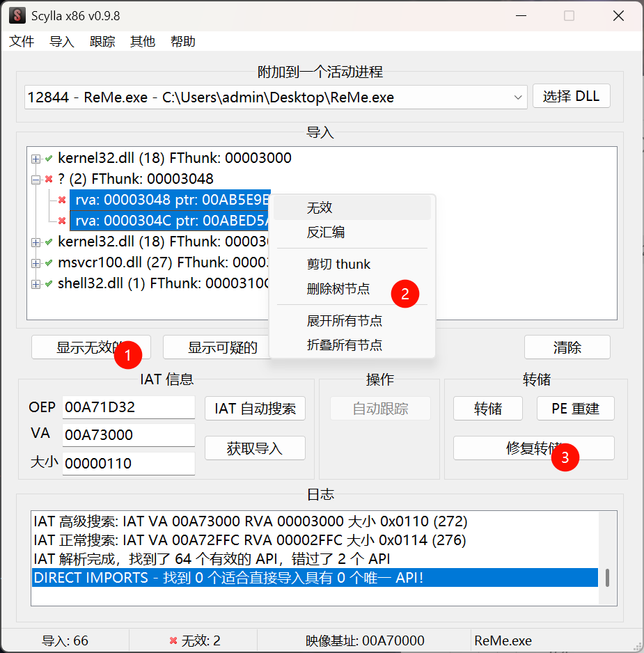The image size is (644, 653).
Task: Click the 大小 input field
Action: [129, 464]
